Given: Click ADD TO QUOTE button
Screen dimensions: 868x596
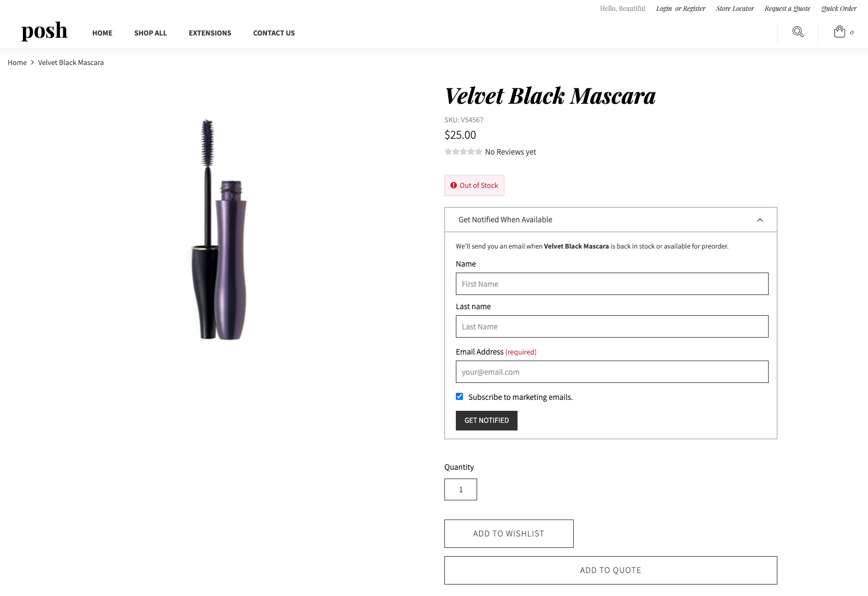Looking at the screenshot, I should pyautogui.click(x=610, y=570).
